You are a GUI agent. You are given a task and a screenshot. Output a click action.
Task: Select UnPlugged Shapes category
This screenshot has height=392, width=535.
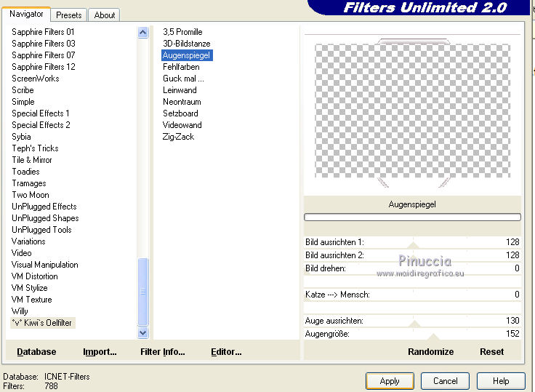point(45,218)
